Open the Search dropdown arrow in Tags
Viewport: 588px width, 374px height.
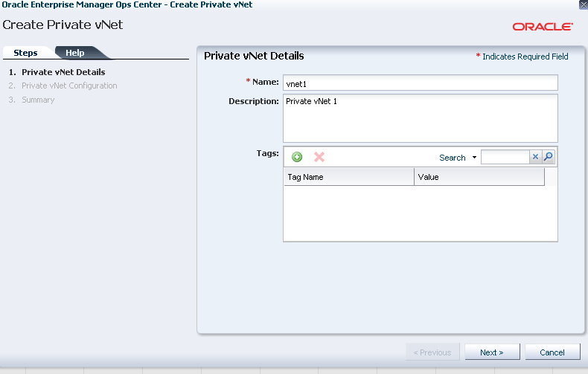pos(474,158)
